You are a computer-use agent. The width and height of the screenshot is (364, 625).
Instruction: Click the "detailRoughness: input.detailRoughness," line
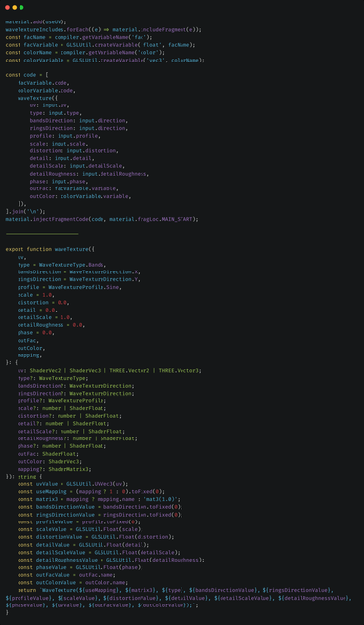[90, 174]
